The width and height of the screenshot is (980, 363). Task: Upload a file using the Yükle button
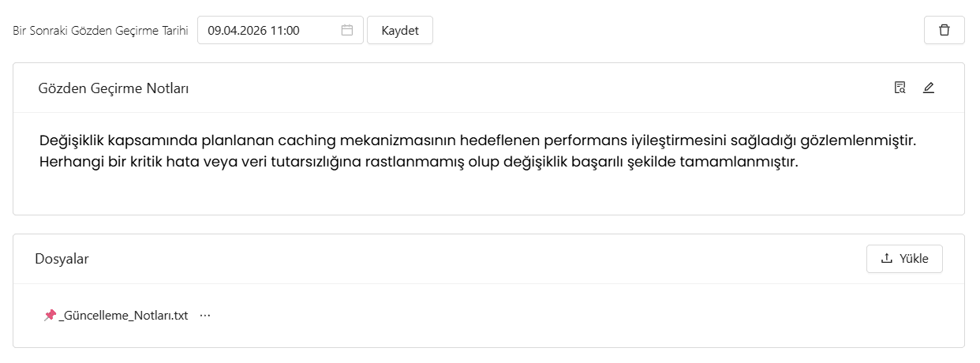point(904,258)
